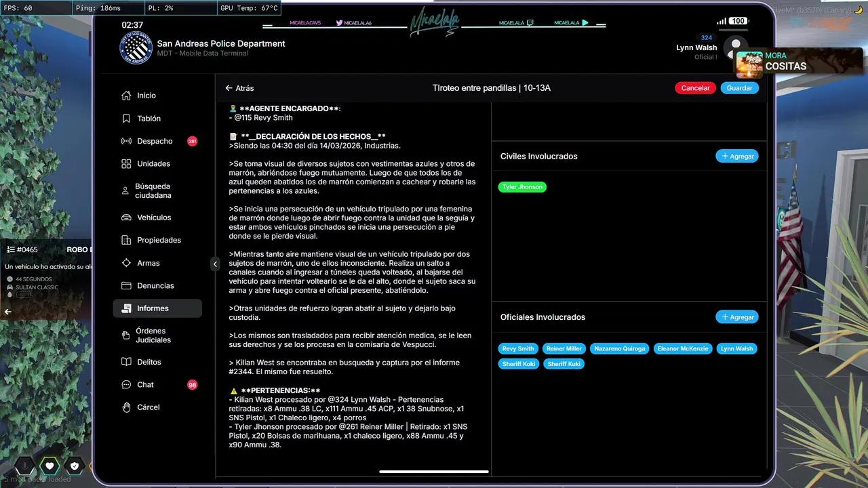Add an officer with Agregar button
The height and width of the screenshot is (488, 868).
(x=737, y=317)
